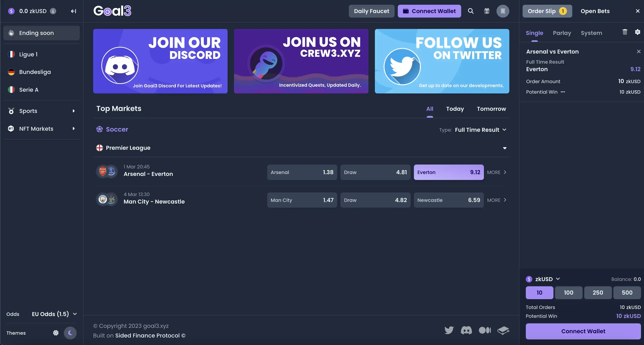Switch to the System tab
The height and width of the screenshot is (345, 644).
pos(591,33)
